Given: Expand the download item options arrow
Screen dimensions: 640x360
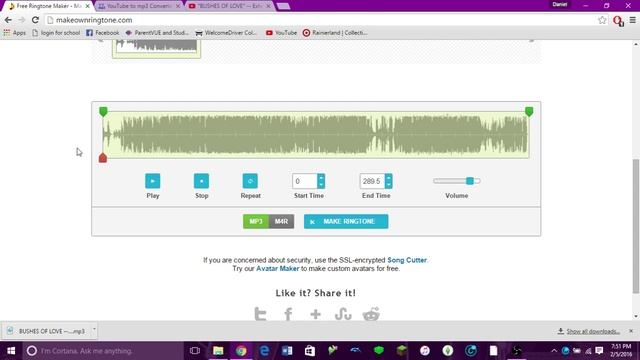Looking at the screenshot, I should (94, 329).
